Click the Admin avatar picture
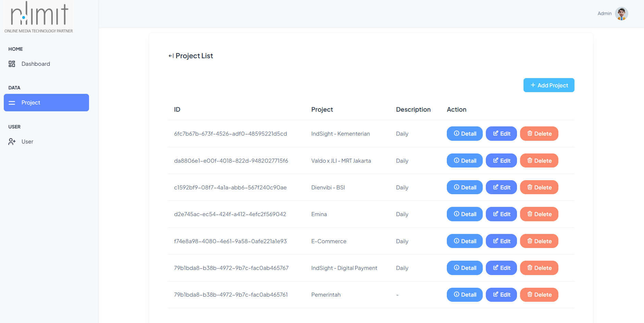 pyautogui.click(x=621, y=14)
